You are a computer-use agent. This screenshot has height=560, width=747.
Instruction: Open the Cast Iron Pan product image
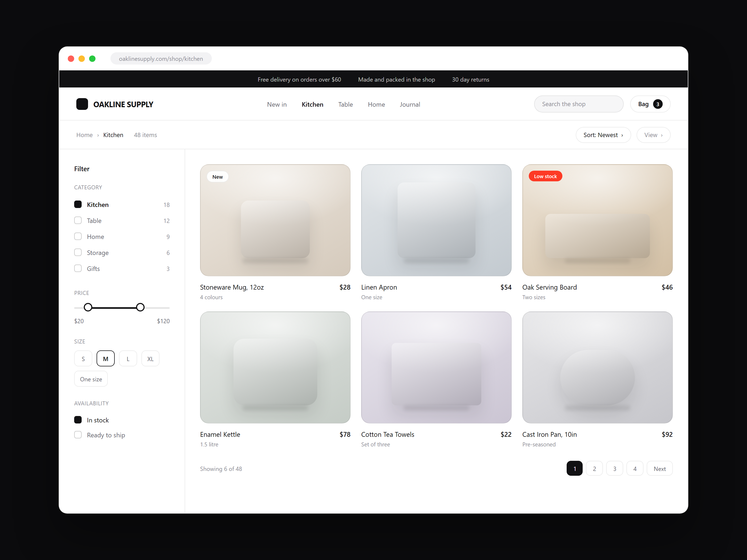597,367
